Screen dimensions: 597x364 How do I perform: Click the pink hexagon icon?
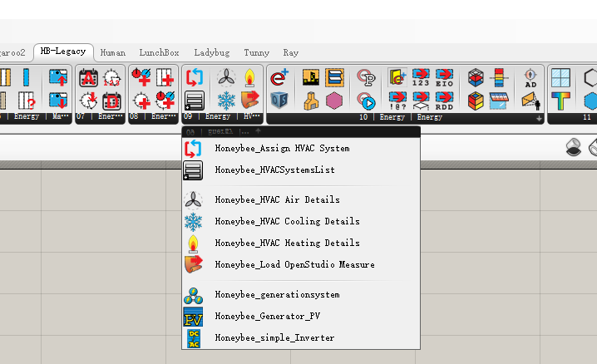point(334,101)
